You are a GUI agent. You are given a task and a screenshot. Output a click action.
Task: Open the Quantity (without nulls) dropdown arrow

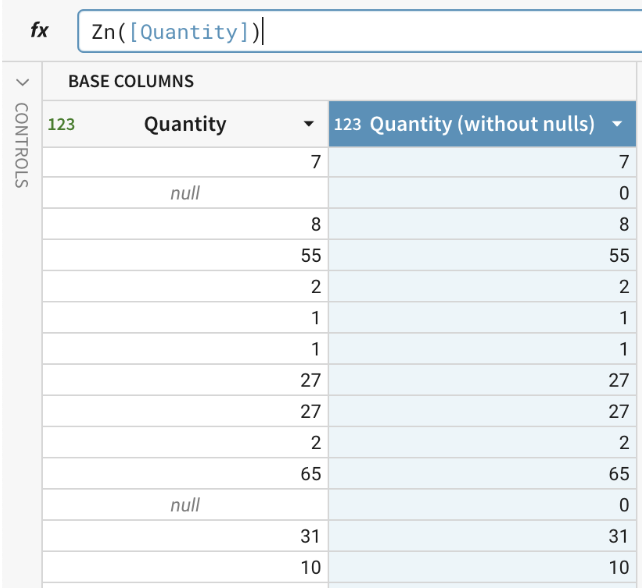617,124
